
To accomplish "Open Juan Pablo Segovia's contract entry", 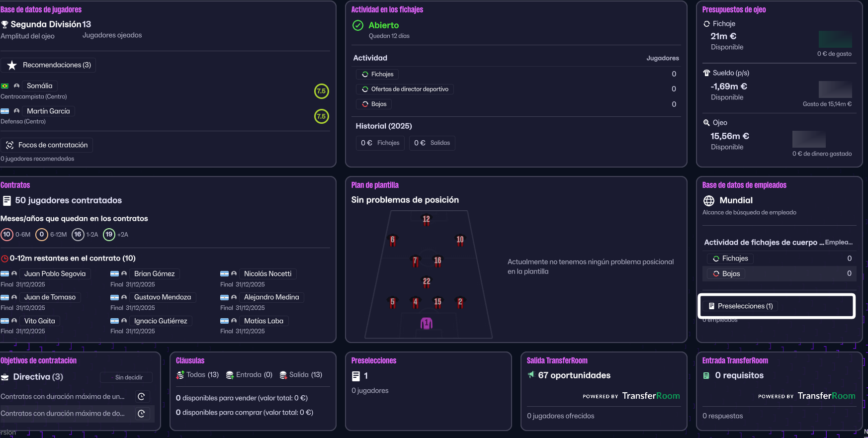I will (x=55, y=274).
